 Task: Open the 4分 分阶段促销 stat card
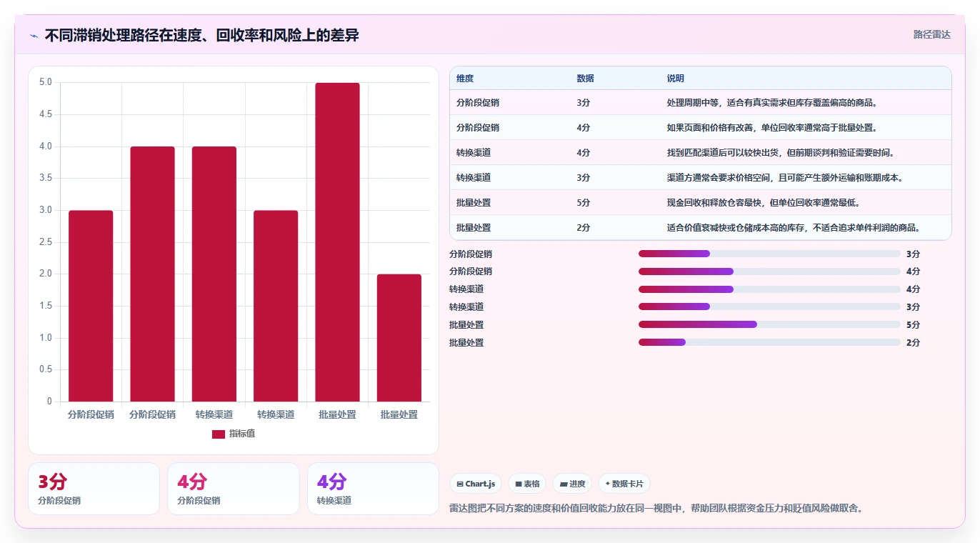pos(233,489)
